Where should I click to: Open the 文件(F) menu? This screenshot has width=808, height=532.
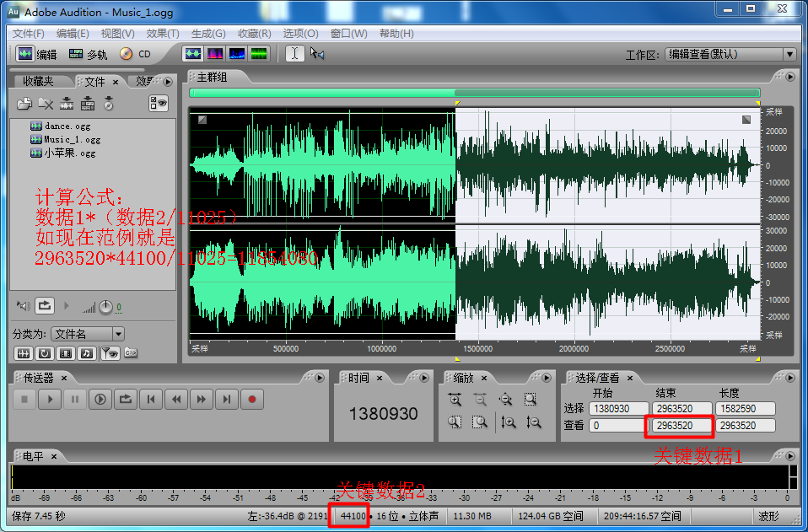[28, 34]
